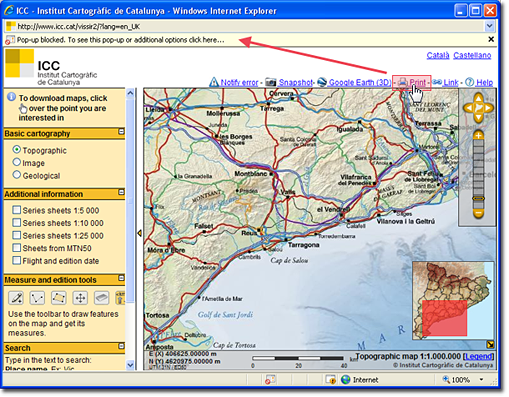This screenshot has width=509, height=397.
Task: Click the zoom out minus button
Action: click(x=478, y=213)
